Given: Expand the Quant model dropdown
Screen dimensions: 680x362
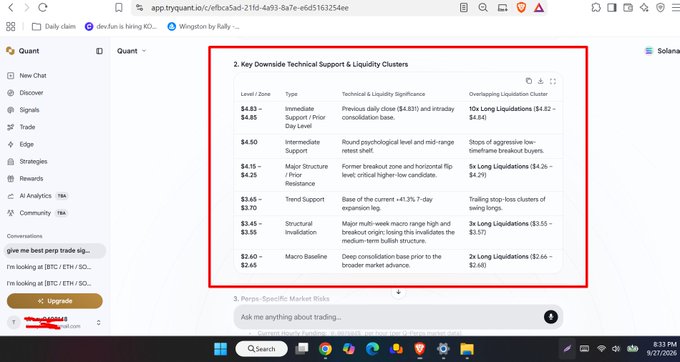Looking at the screenshot, I should [x=131, y=51].
